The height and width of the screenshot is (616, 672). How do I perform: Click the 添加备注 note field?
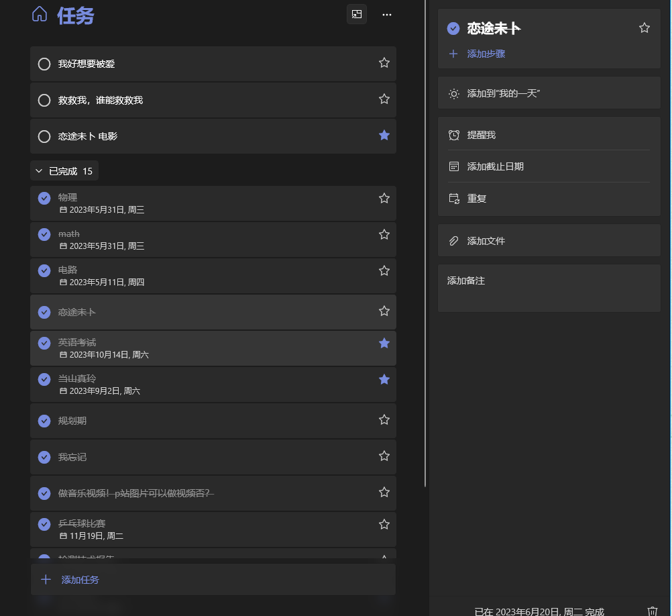[x=549, y=287]
